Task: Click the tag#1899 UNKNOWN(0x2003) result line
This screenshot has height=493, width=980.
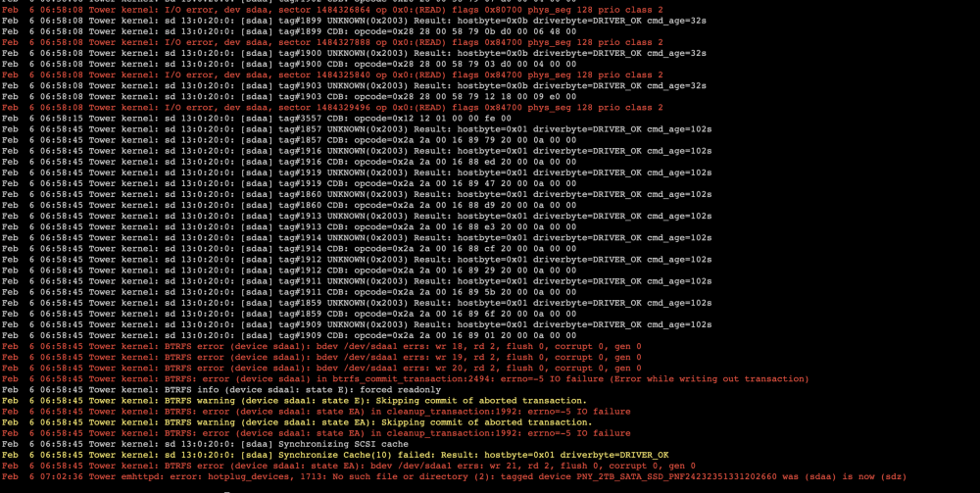Action: 354,21
